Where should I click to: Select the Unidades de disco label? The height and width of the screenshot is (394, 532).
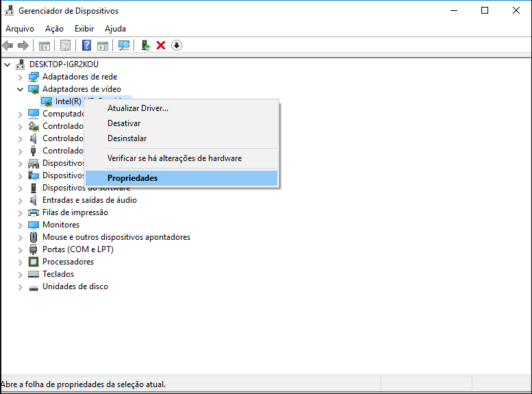click(75, 286)
